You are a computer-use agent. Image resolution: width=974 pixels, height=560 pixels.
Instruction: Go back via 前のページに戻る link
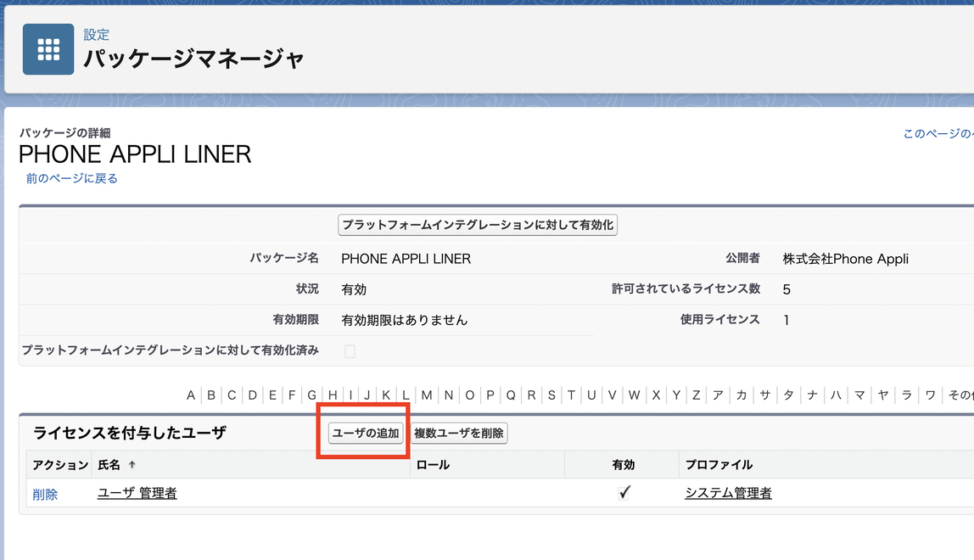click(x=71, y=178)
